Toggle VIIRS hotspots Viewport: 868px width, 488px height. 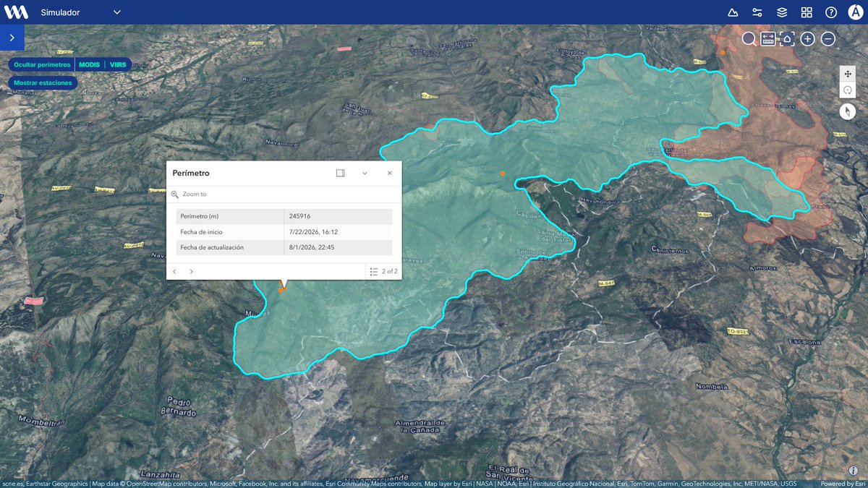(x=118, y=64)
